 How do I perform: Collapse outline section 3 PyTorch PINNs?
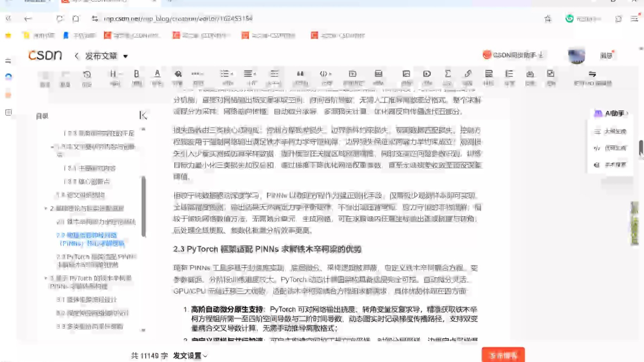(46, 278)
